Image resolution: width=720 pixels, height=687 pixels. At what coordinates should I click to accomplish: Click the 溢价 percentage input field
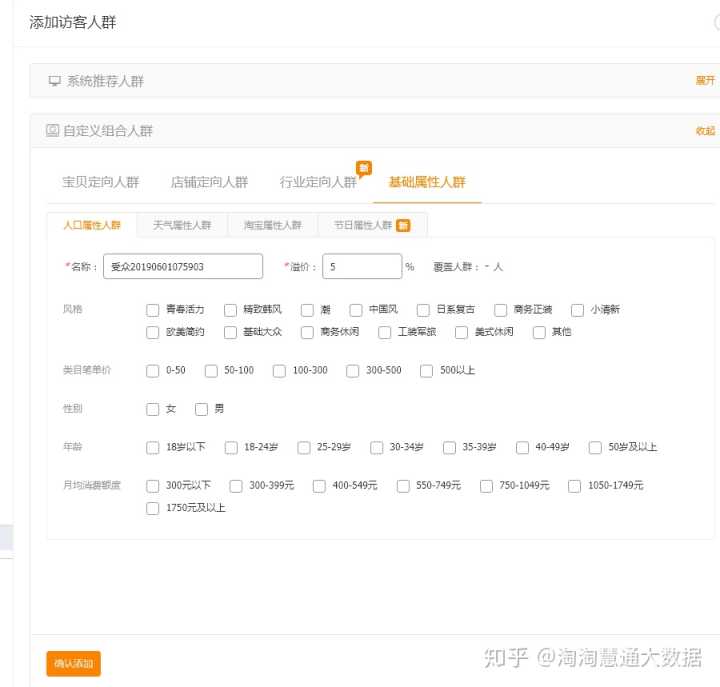tap(361, 267)
